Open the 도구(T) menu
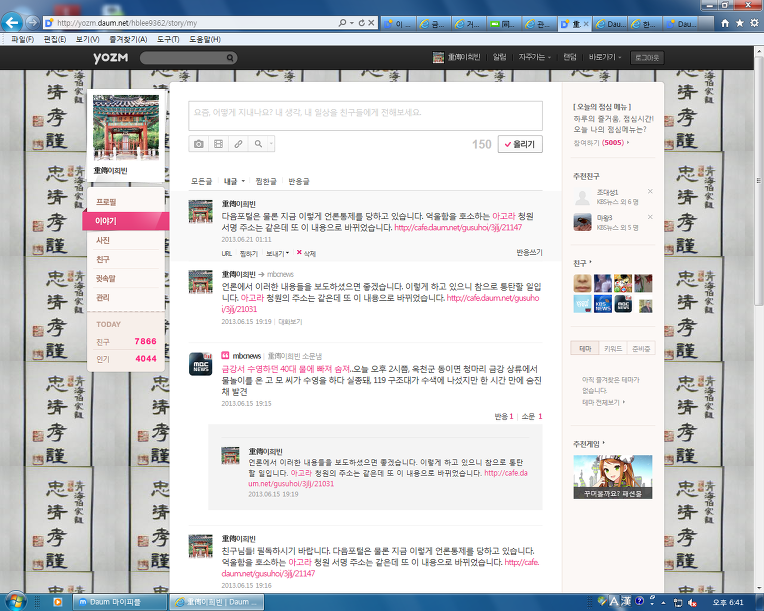Screen dimensions: 764x611 click(168, 39)
